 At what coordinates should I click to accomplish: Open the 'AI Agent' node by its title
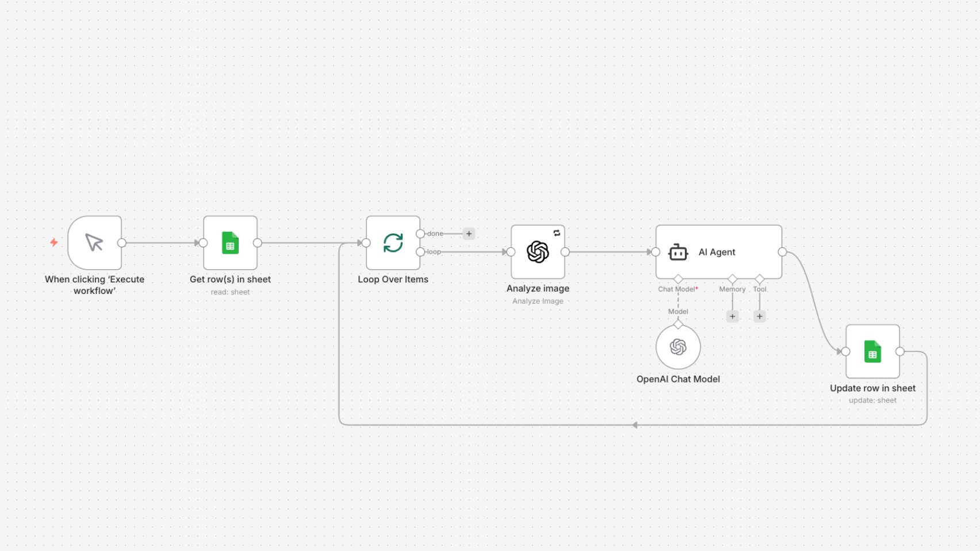(716, 252)
